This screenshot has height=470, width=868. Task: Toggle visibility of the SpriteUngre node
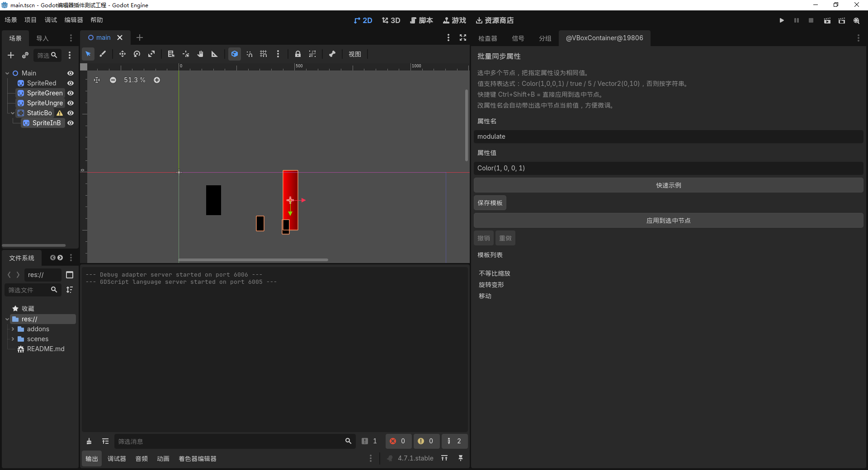(x=71, y=103)
